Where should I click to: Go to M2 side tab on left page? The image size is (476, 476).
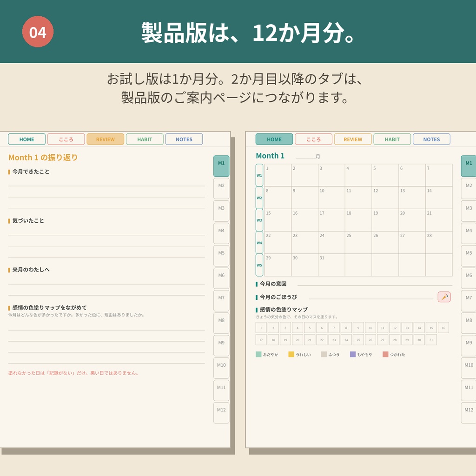pos(221,189)
